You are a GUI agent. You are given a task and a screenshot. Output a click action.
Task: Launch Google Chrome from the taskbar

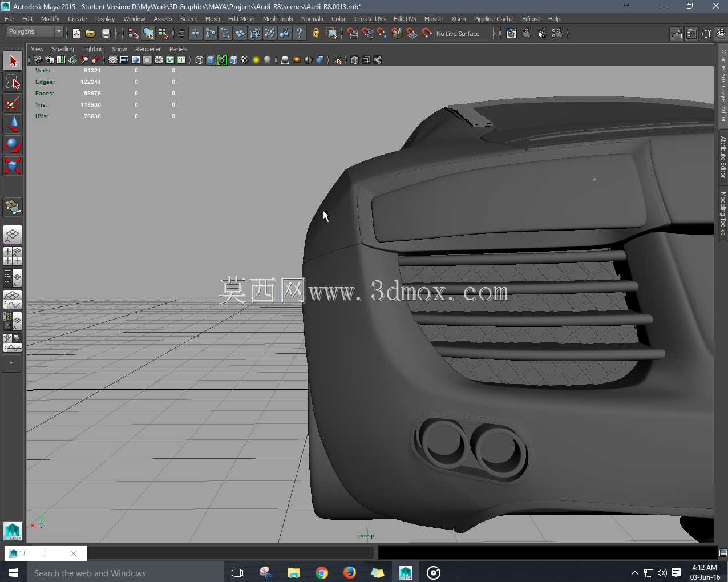[322, 573]
